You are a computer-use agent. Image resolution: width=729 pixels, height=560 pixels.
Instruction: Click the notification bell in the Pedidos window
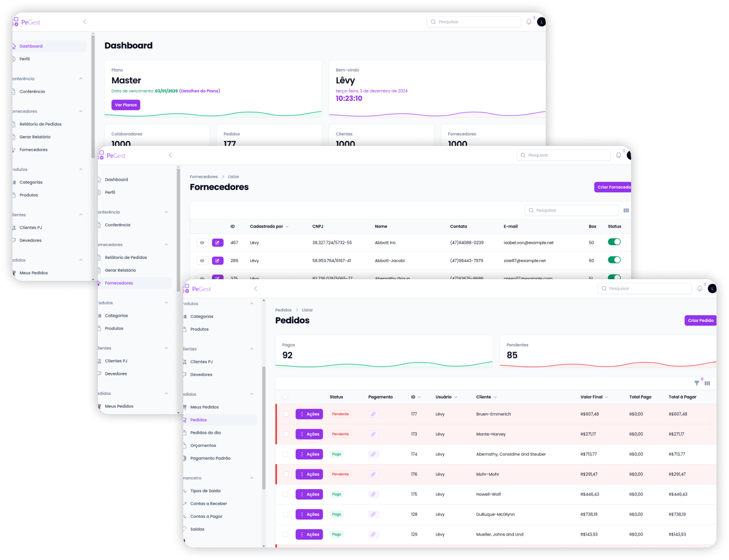tap(699, 289)
